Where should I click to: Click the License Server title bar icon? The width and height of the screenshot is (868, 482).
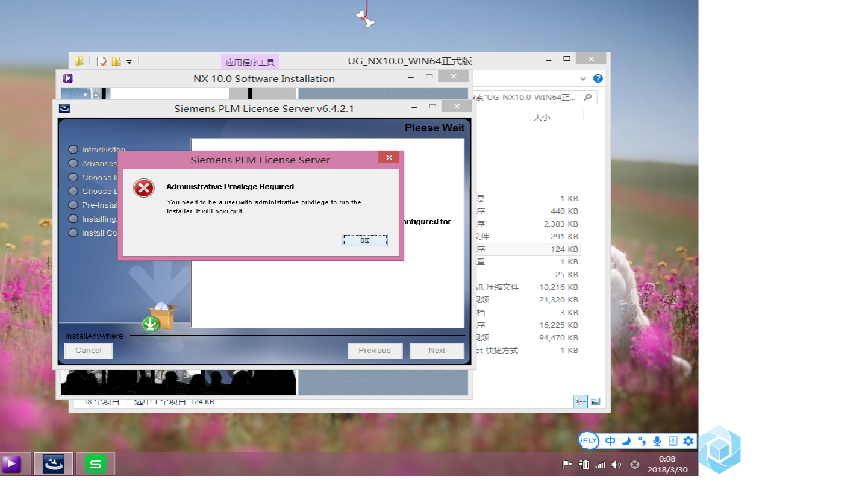click(64, 108)
